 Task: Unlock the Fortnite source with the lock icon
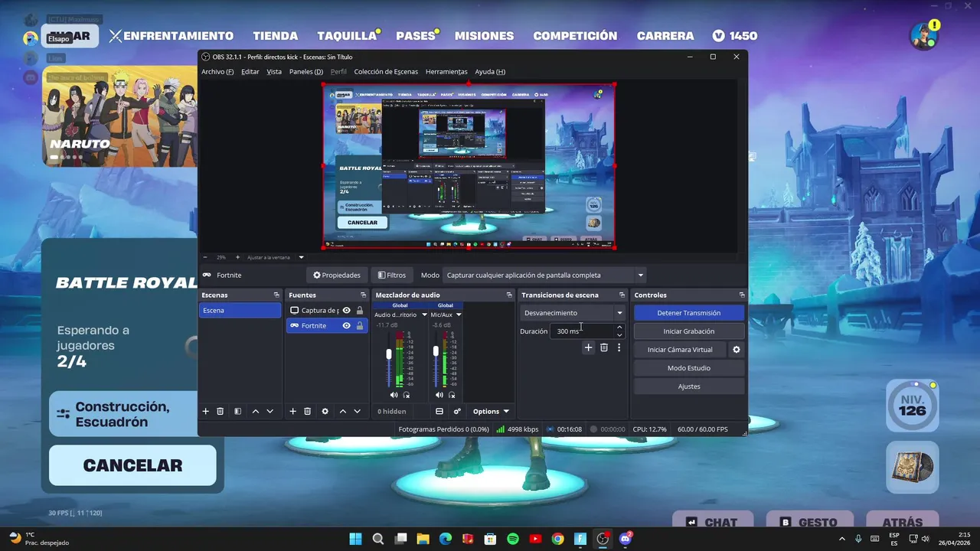(360, 325)
